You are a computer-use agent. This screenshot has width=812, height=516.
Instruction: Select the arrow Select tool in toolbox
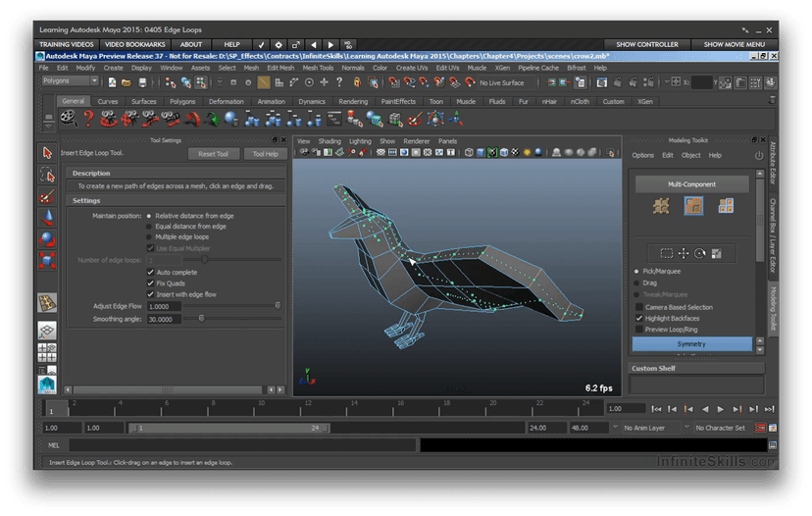(x=47, y=153)
